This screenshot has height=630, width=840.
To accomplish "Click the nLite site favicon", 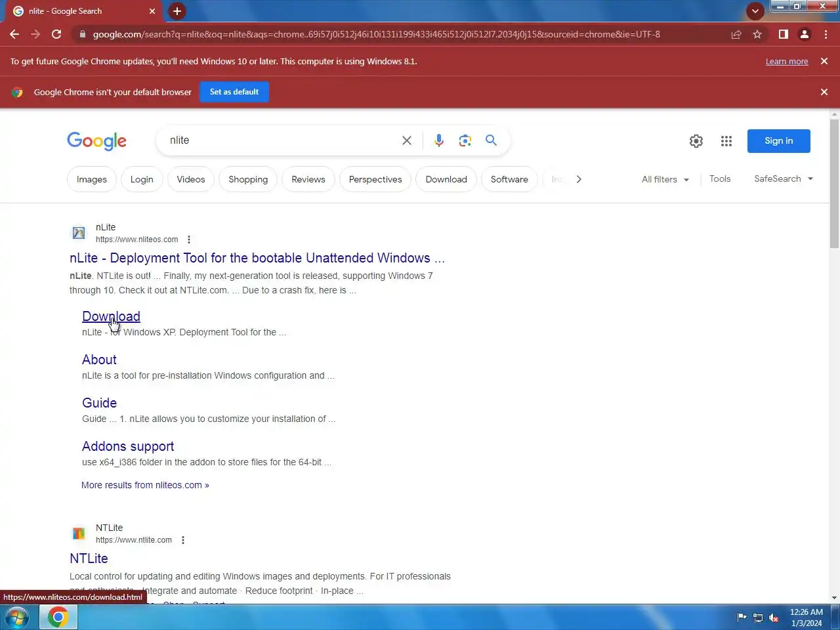I will 79,233.
